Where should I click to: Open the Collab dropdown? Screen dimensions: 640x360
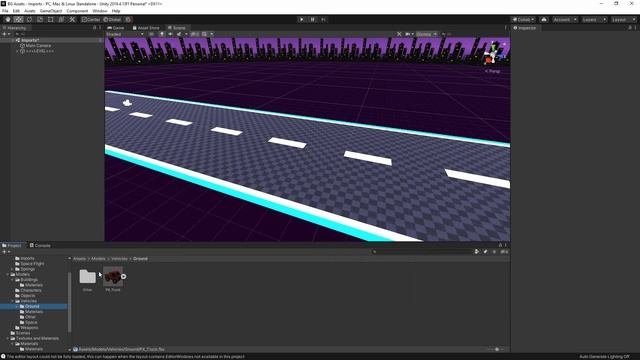tap(523, 20)
